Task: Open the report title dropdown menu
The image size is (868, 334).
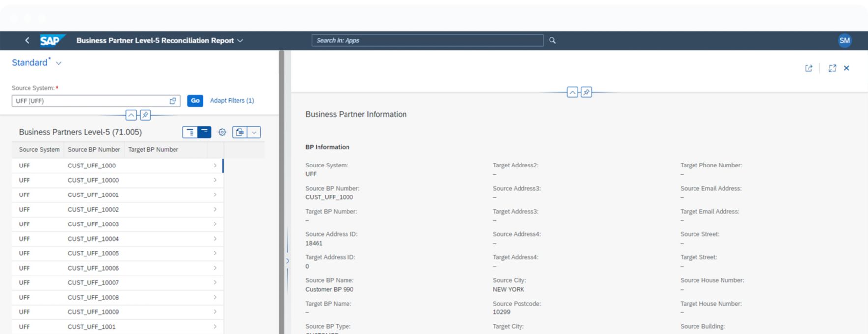Action: tap(240, 41)
